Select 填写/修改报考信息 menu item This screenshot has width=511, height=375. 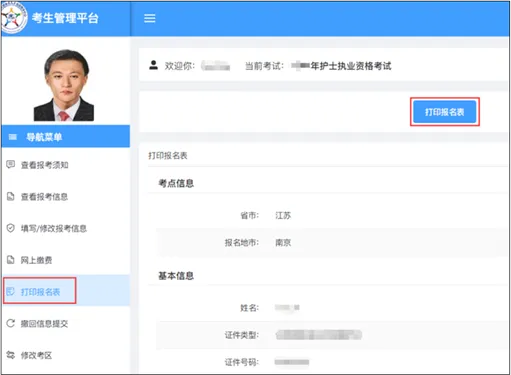point(54,228)
